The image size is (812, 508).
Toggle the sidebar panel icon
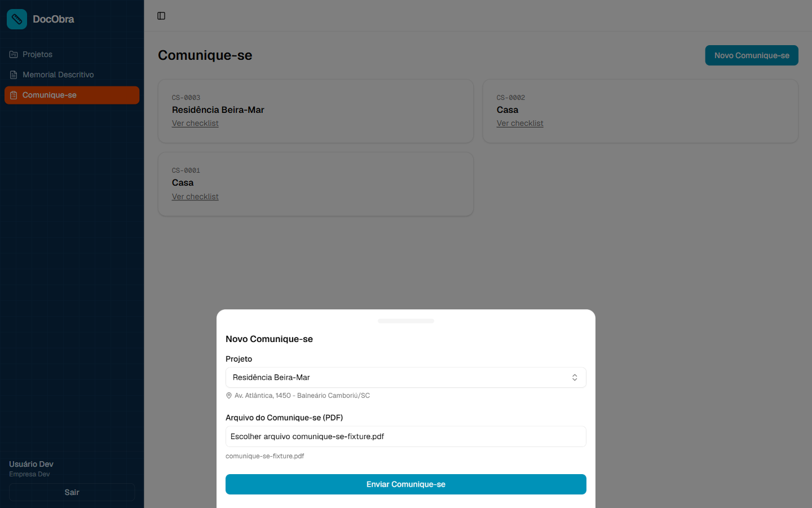[161, 16]
